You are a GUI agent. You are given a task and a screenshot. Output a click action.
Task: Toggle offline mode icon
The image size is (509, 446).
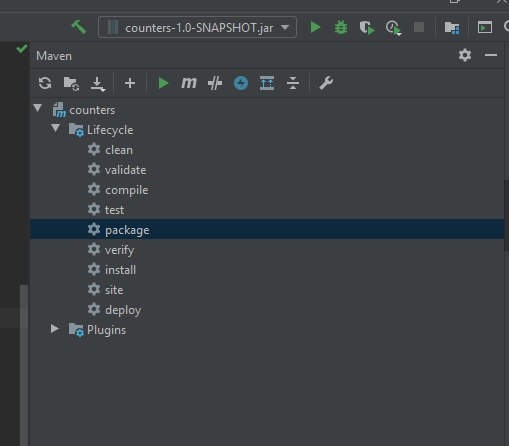click(215, 83)
